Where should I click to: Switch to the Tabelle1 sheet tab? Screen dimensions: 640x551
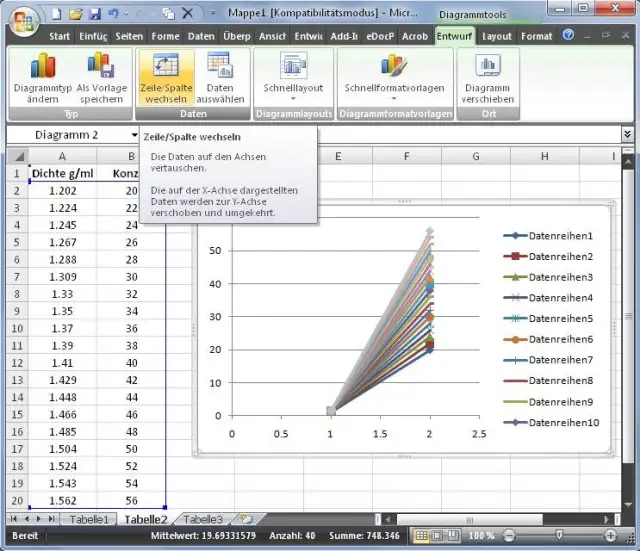click(89, 520)
